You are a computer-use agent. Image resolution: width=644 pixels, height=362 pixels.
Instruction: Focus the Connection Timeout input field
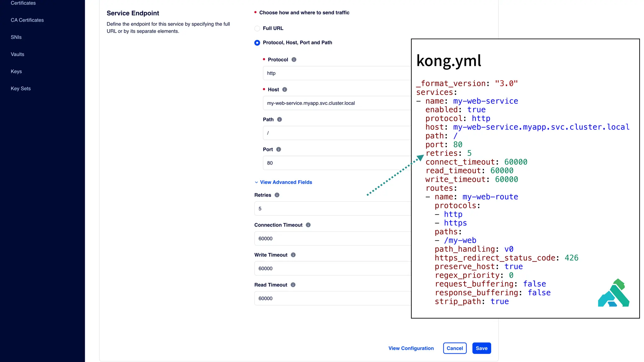click(333, 239)
